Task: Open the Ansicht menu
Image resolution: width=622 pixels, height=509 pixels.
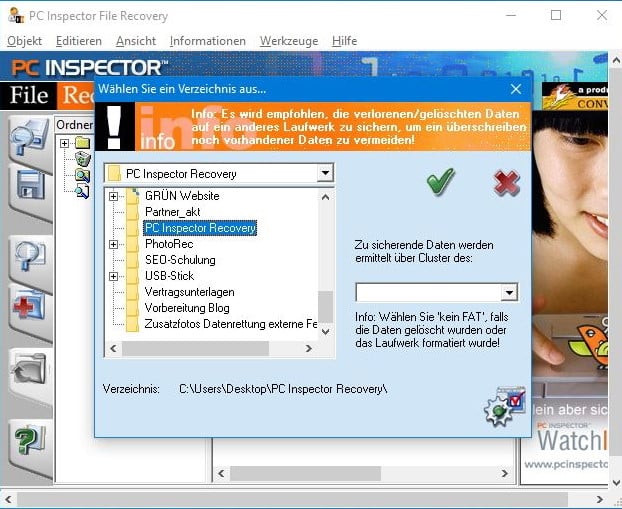Action: point(136,41)
